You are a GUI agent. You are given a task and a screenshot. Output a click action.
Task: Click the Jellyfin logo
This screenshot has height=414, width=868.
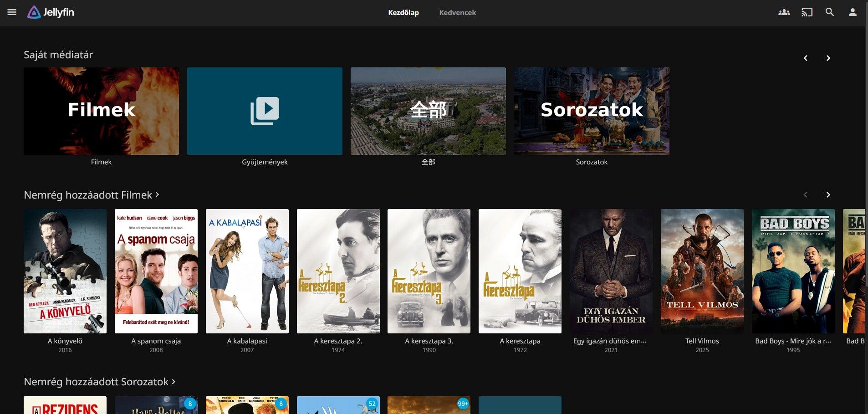[x=51, y=12]
